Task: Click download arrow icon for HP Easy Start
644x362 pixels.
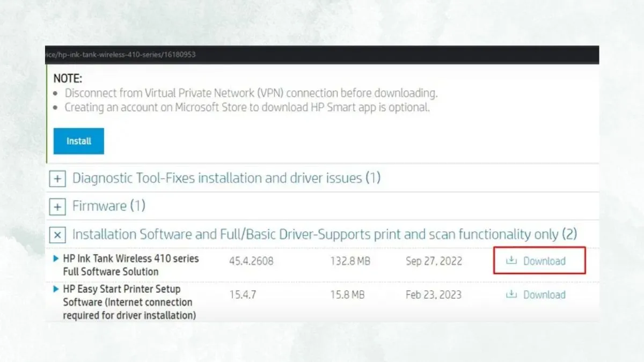Action: click(511, 294)
